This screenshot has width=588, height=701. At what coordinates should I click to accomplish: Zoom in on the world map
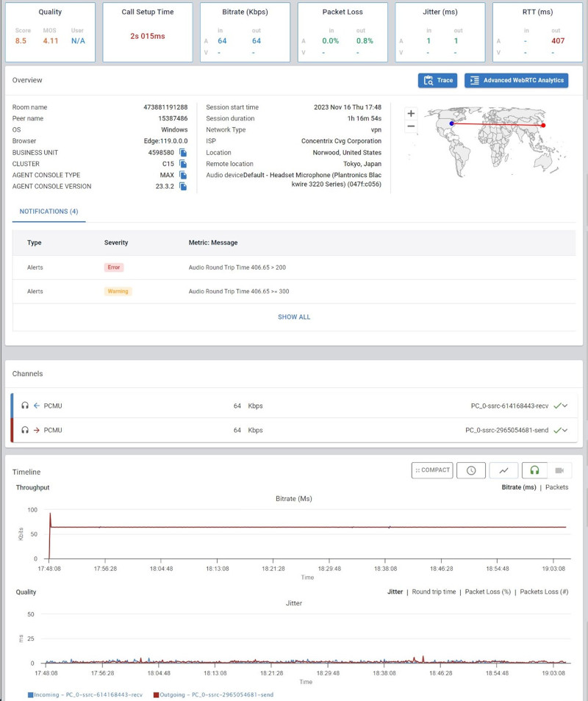point(411,114)
